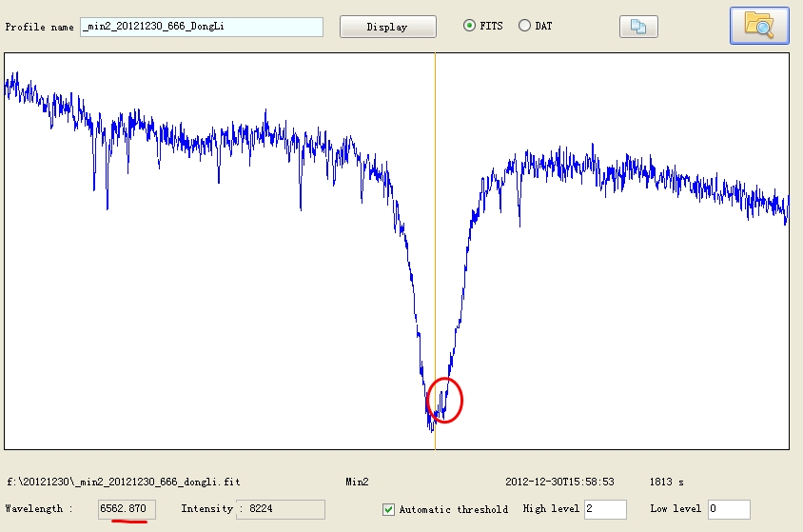Click the 1813 s exposure time label

coord(665,483)
